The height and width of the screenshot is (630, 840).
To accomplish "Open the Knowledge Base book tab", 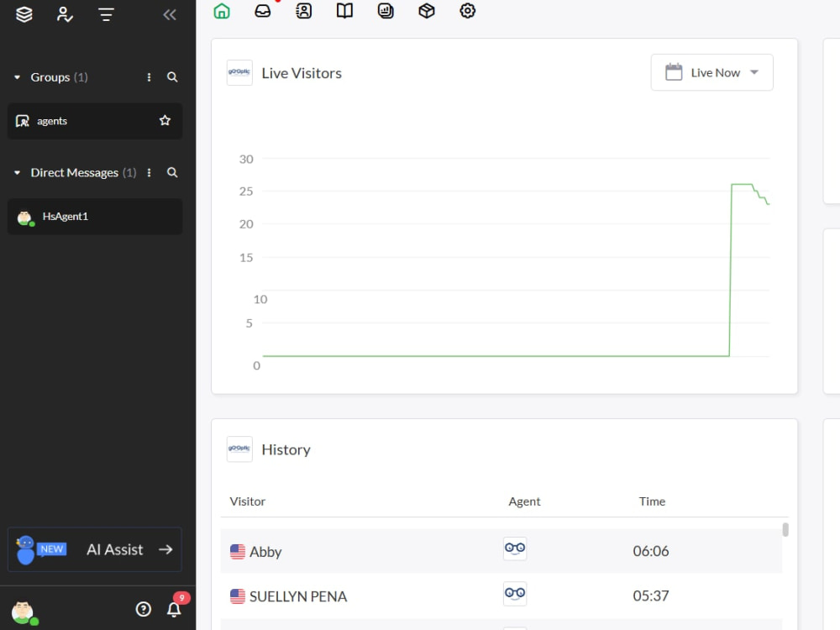I will 344,11.
